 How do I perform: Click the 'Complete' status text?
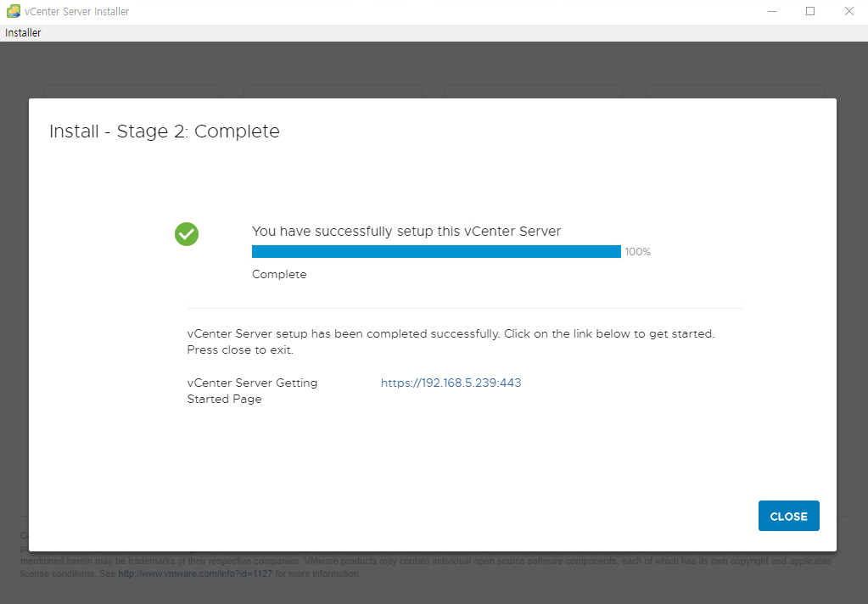point(279,275)
